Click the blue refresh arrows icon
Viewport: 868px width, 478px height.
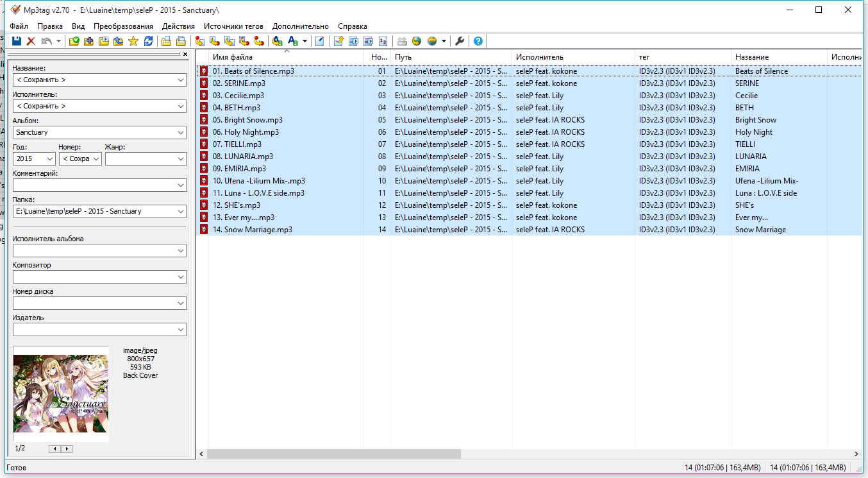[148, 41]
